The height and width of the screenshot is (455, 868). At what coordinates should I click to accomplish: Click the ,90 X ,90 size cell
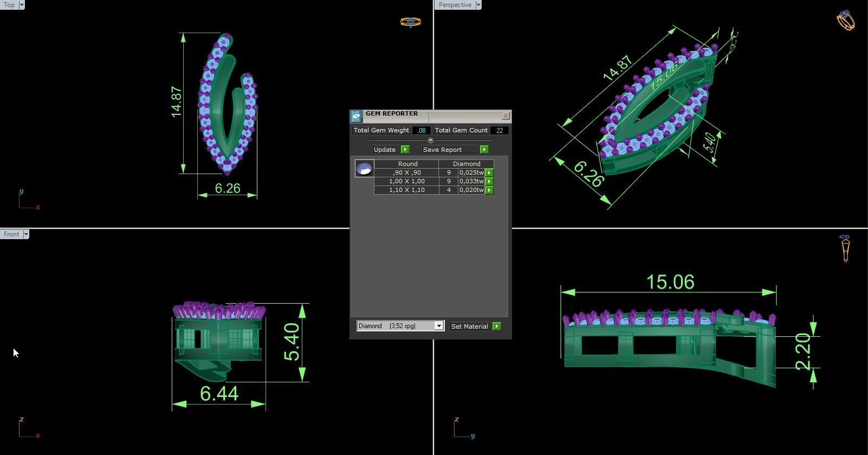click(x=406, y=172)
